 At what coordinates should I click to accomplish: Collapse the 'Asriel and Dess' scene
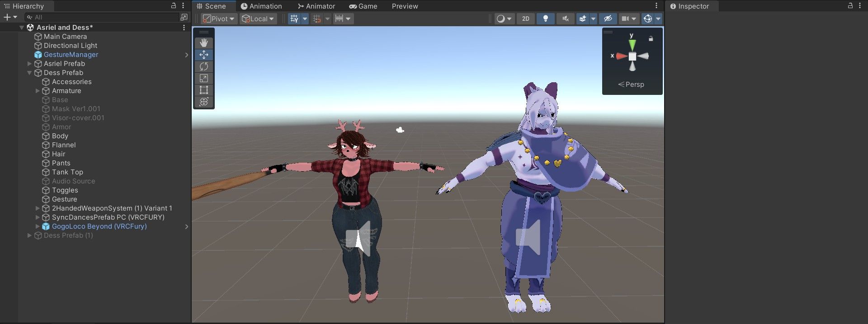21,28
